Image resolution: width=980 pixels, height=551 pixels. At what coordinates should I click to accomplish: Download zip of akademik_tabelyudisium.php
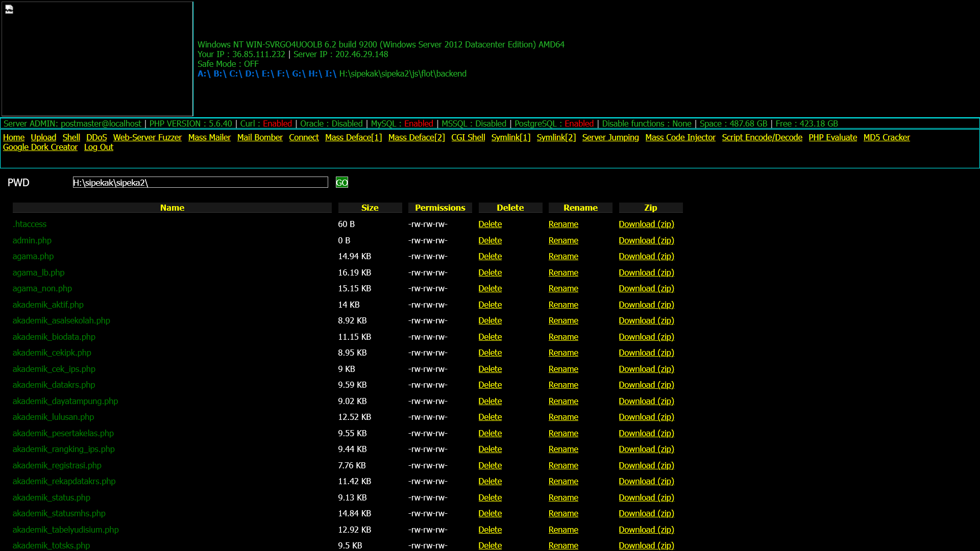(x=646, y=530)
